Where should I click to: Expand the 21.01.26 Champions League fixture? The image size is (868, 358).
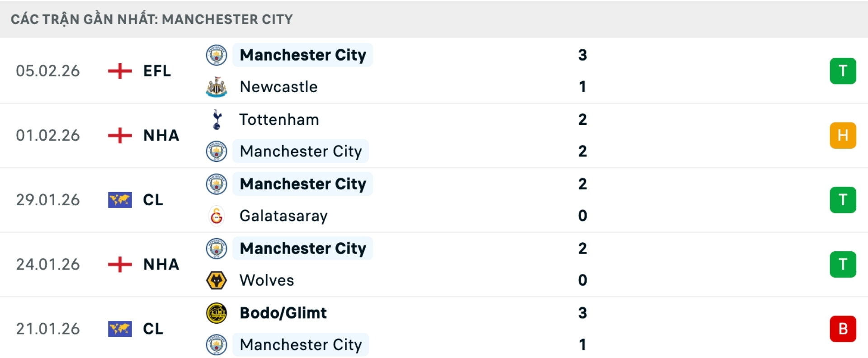coord(434,329)
